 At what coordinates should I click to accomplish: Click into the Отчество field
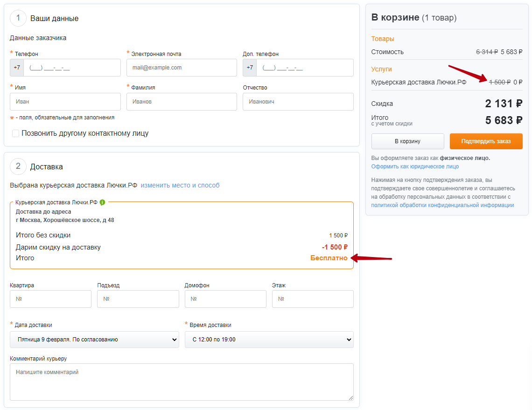pos(298,102)
